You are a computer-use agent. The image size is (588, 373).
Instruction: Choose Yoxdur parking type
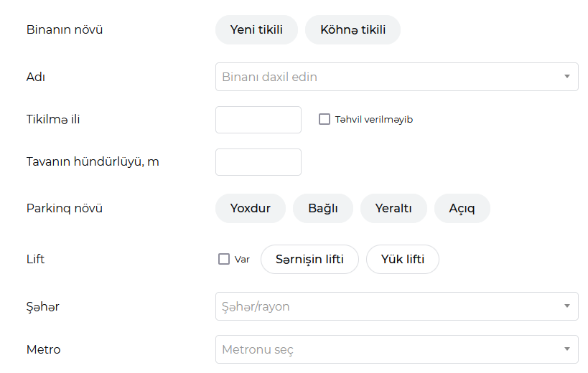click(x=251, y=208)
